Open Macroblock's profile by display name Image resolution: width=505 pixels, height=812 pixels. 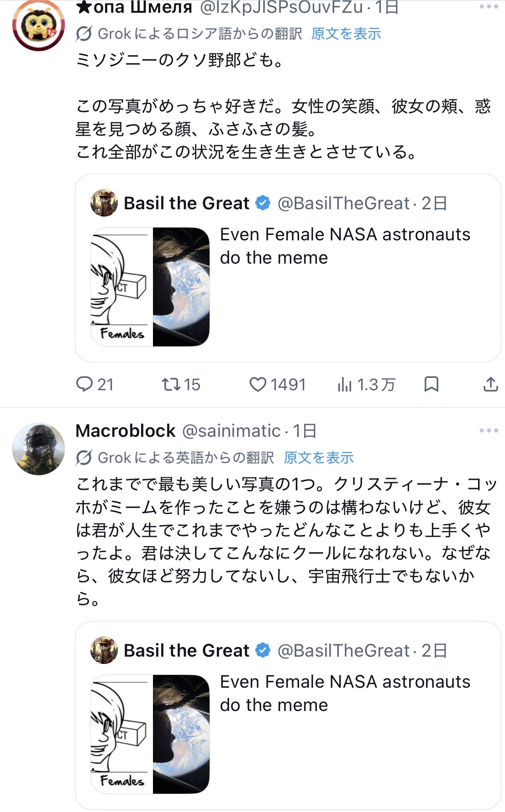(126, 431)
